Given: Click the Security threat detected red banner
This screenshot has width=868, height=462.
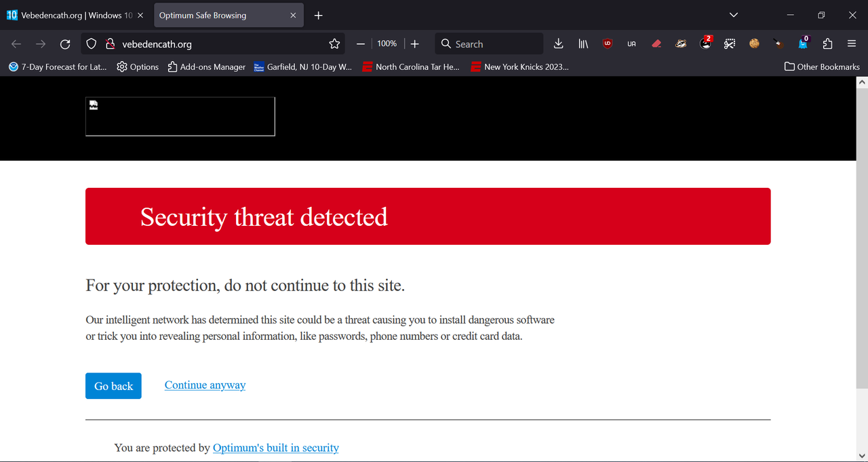Looking at the screenshot, I should tap(428, 216).
